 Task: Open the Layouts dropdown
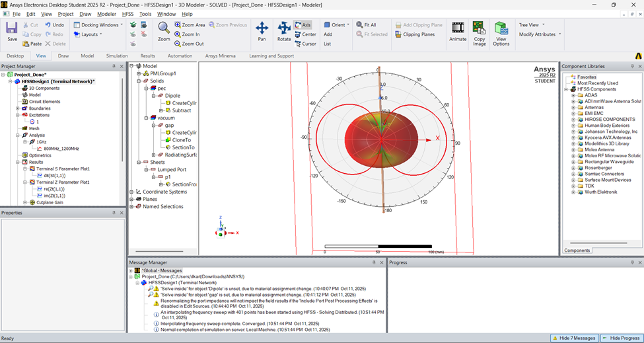(x=89, y=34)
